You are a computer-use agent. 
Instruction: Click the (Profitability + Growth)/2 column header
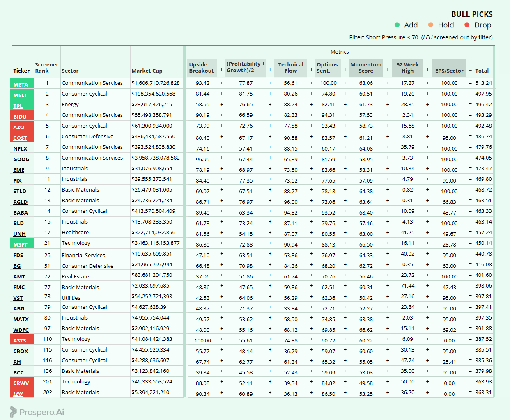tap(246, 67)
